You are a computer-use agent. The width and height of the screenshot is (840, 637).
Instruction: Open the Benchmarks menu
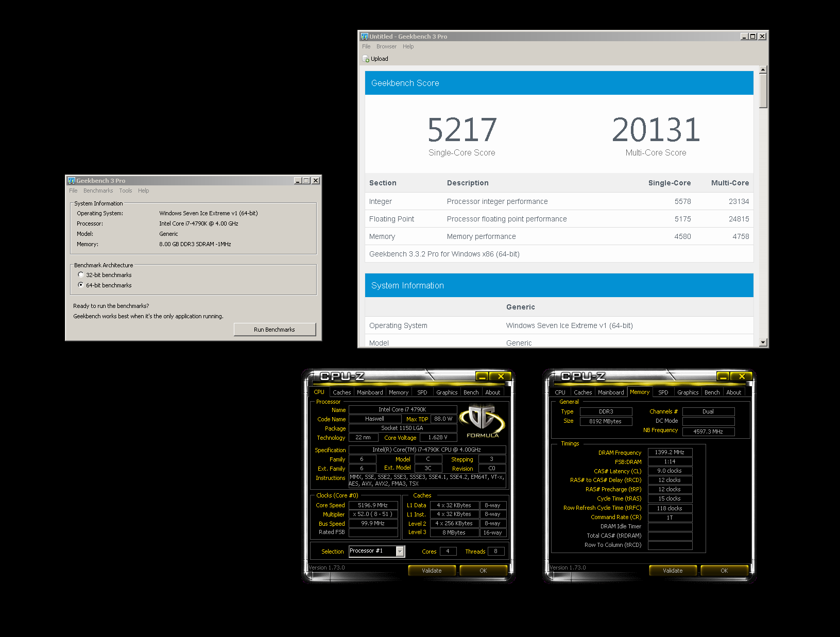pyautogui.click(x=98, y=191)
